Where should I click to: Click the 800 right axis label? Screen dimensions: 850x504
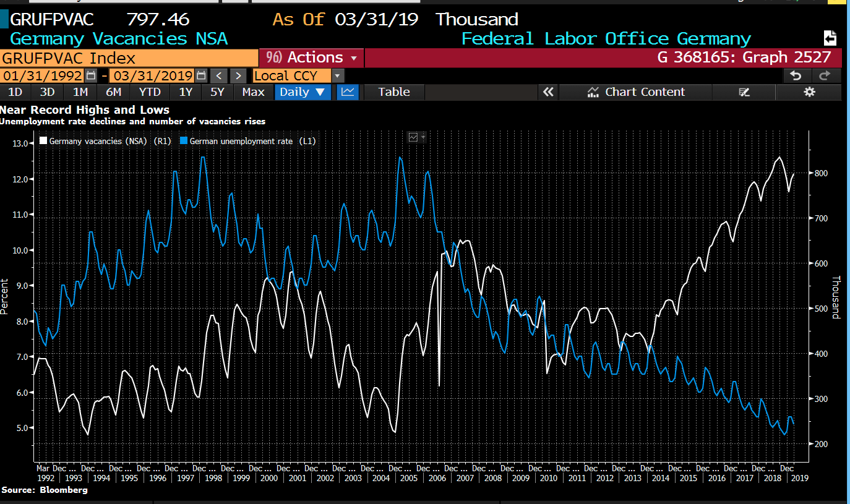[x=820, y=173]
